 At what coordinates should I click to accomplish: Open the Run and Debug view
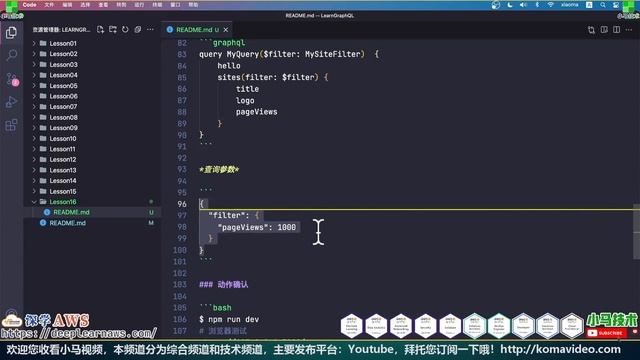pyautogui.click(x=11, y=102)
